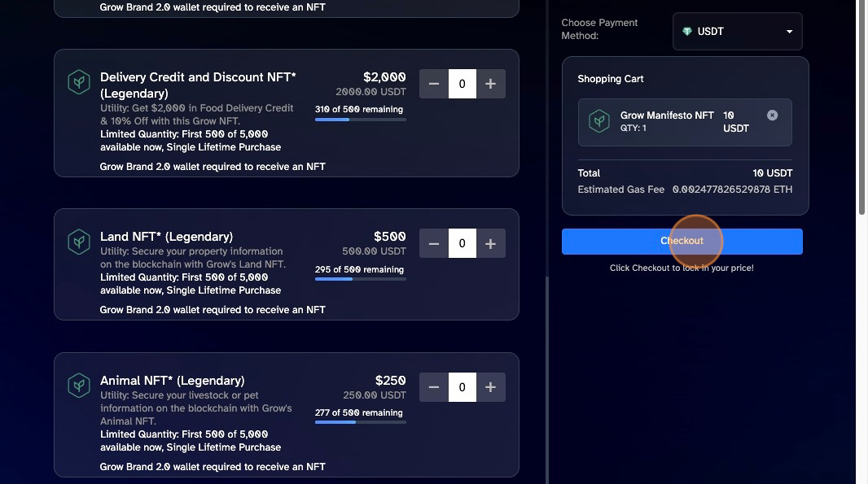This screenshot has width=868, height=484.
Task: Remove Grow Manifesto NFT from cart
Action: point(772,115)
